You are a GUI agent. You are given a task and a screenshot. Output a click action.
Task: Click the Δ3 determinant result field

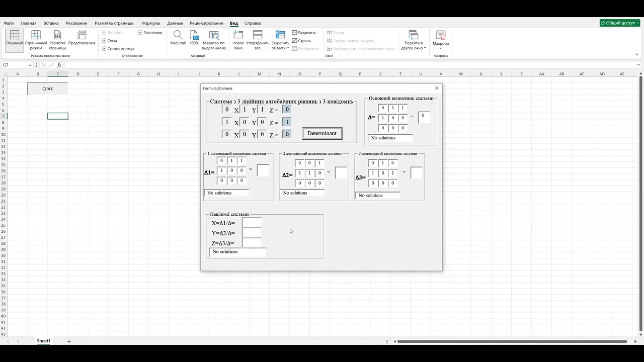click(x=417, y=173)
